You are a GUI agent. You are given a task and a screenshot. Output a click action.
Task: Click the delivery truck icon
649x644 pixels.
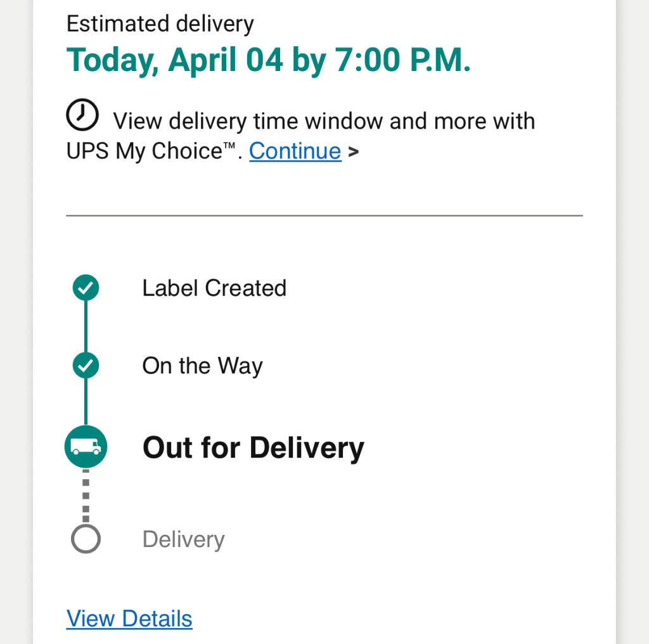tap(86, 448)
